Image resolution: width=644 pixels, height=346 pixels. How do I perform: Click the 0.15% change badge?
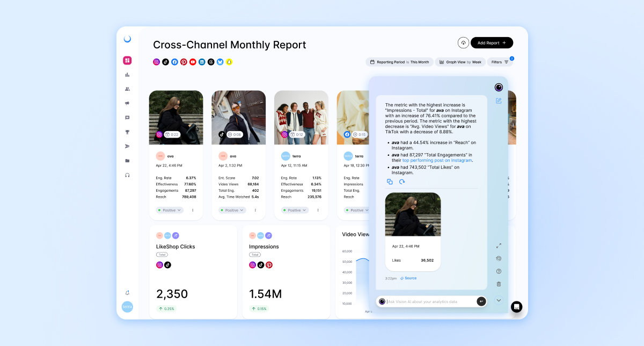coord(259,309)
